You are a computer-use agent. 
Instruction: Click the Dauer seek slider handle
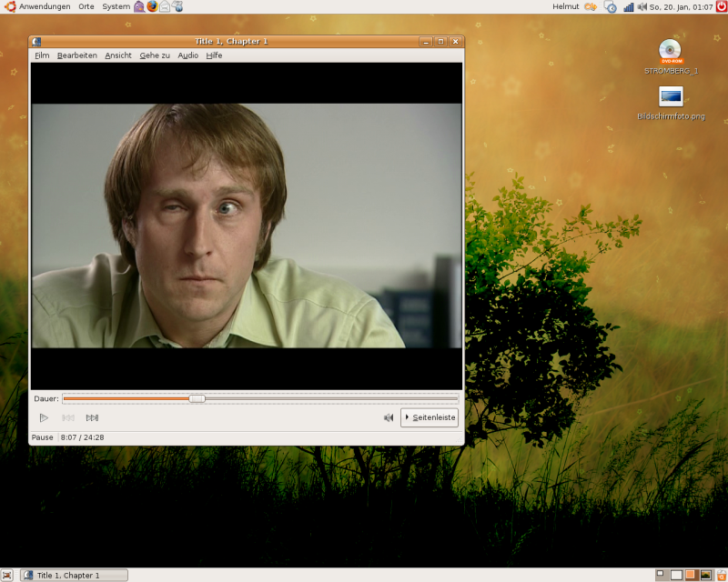coord(197,398)
